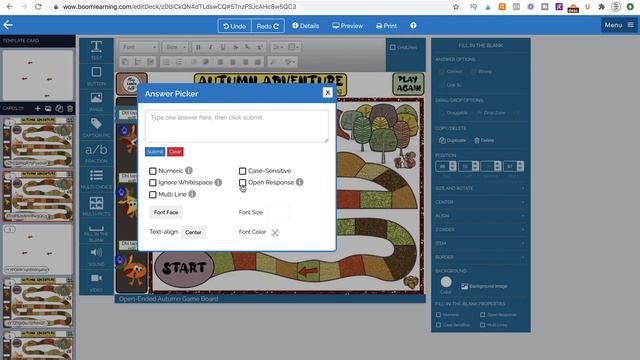Clear the answer in Answer Picker

175,152
